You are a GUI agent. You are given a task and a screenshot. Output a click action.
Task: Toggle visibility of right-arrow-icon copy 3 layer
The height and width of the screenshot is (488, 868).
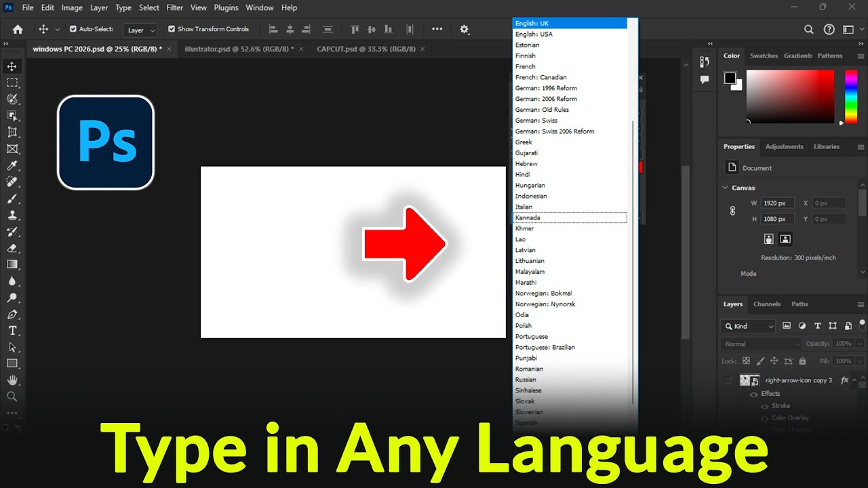tap(728, 380)
